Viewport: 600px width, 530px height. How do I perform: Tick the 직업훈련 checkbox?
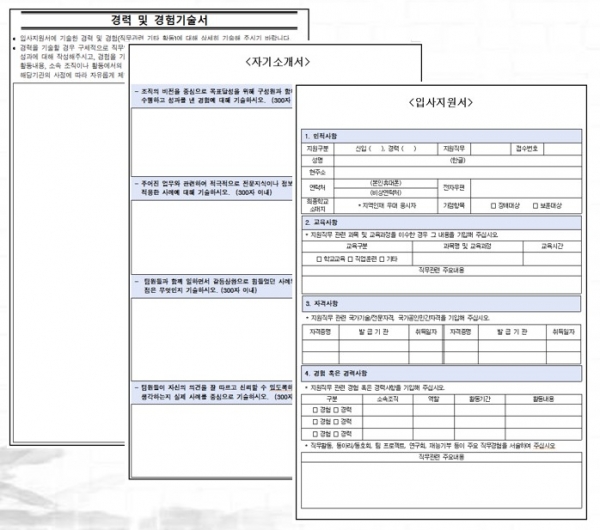click(x=350, y=259)
